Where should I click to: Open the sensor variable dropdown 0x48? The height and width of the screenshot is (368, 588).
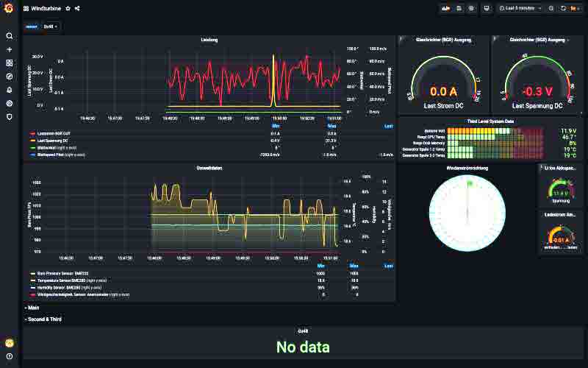[x=50, y=26]
